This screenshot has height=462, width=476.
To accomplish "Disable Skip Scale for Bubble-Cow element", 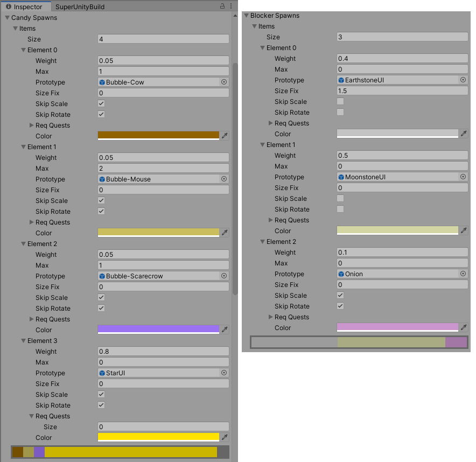I will click(x=101, y=104).
